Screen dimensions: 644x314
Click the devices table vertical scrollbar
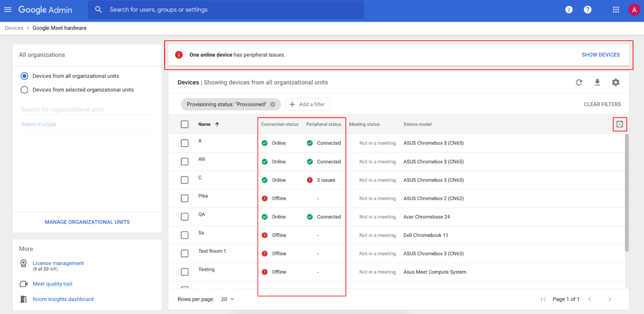point(627,193)
